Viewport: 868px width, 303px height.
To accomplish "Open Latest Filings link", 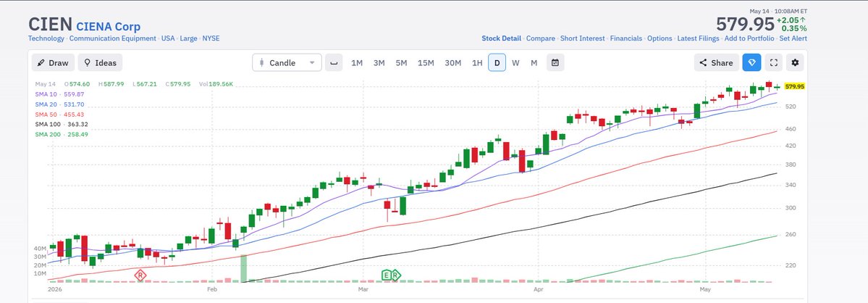I will [x=698, y=38].
